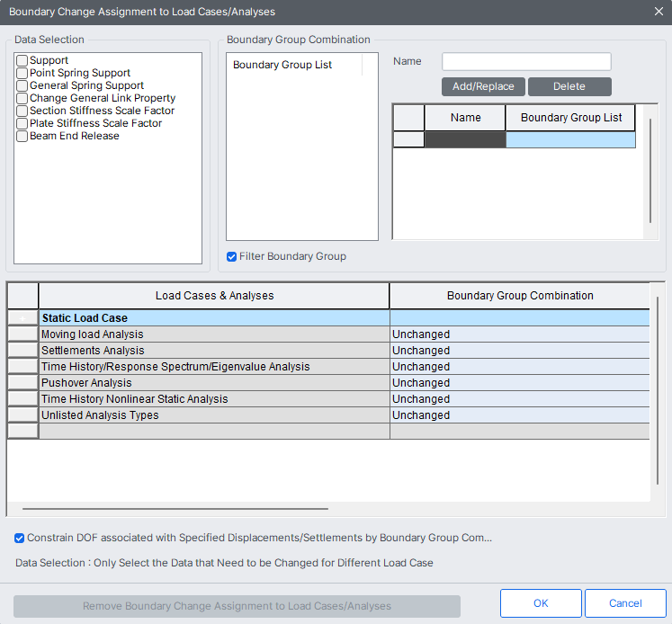Expand the Static Load Case row
This screenshot has width=672, height=624.
tap(22, 318)
